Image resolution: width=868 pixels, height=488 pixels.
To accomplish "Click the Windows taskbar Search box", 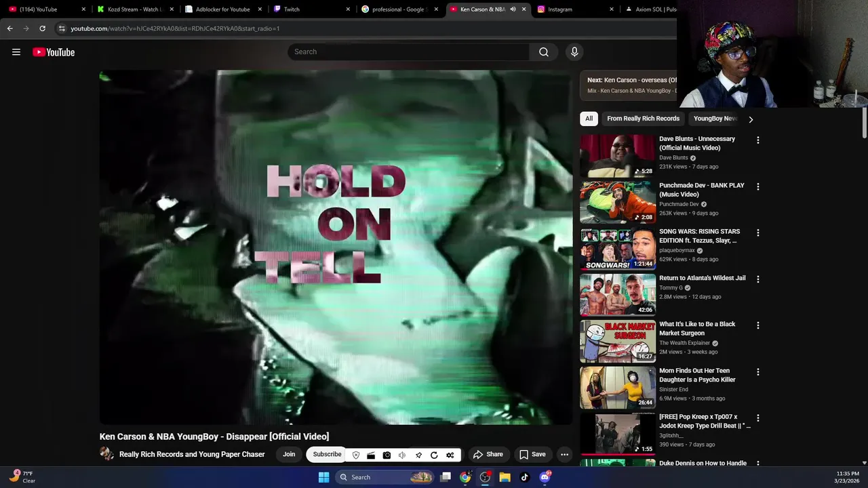I will (x=385, y=477).
